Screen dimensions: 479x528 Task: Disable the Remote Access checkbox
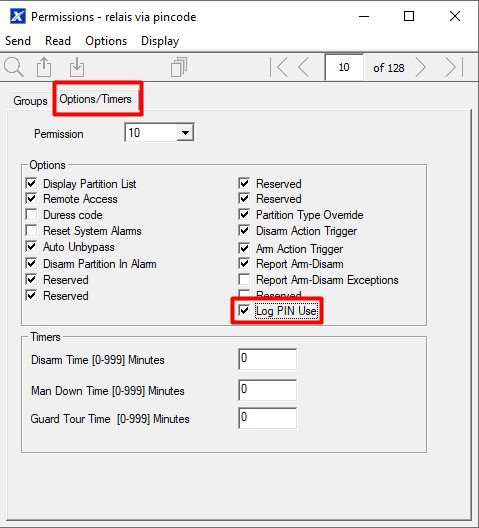click(x=31, y=198)
